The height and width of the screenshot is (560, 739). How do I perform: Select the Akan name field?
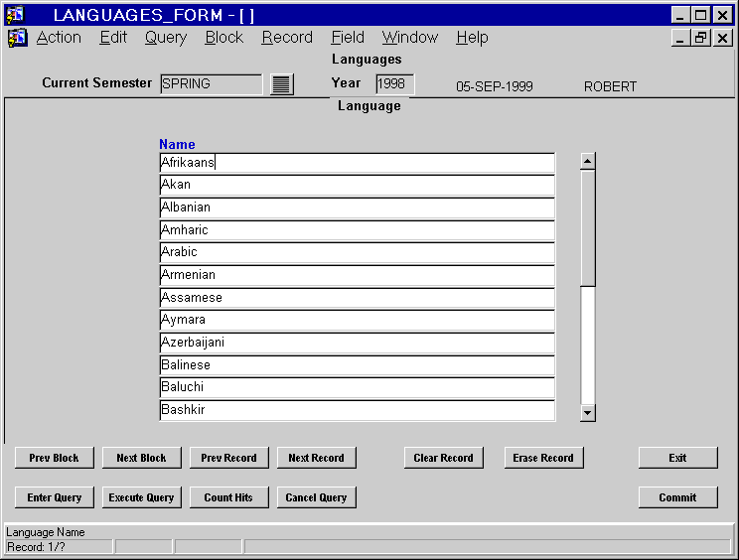coord(358,185)
